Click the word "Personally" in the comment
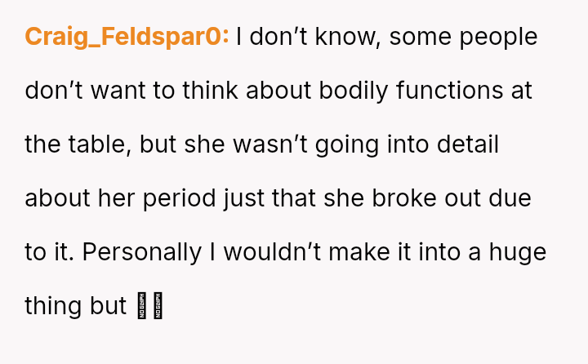 [x=140, y=252]
